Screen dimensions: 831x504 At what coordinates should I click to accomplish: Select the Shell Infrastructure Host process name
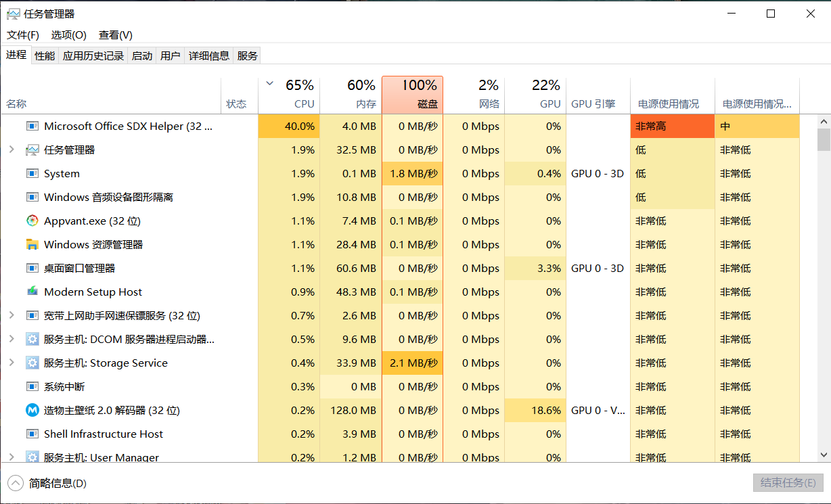(x=104, y=434)
